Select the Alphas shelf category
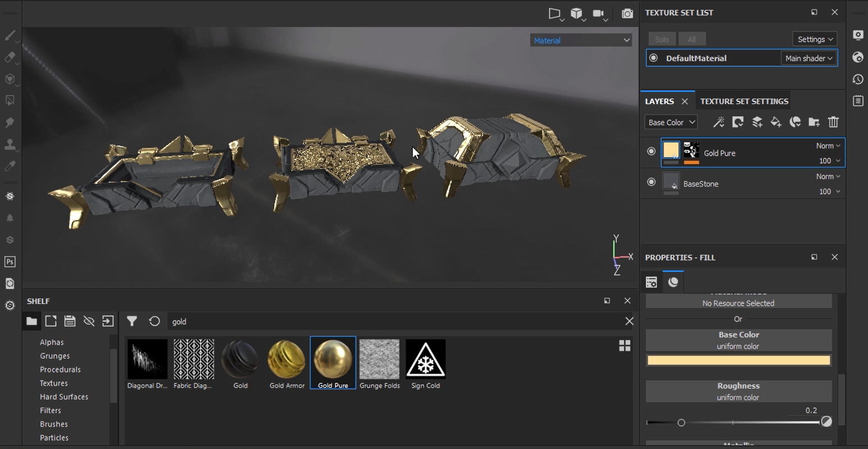This screenshot has height=449, width=868. pos(52,342)
